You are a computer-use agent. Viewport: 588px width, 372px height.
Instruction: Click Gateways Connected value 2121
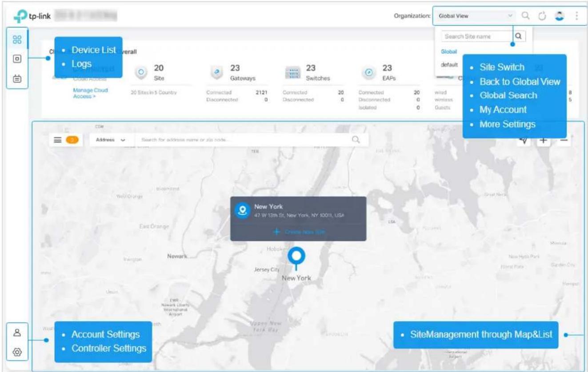pos(261,92)
